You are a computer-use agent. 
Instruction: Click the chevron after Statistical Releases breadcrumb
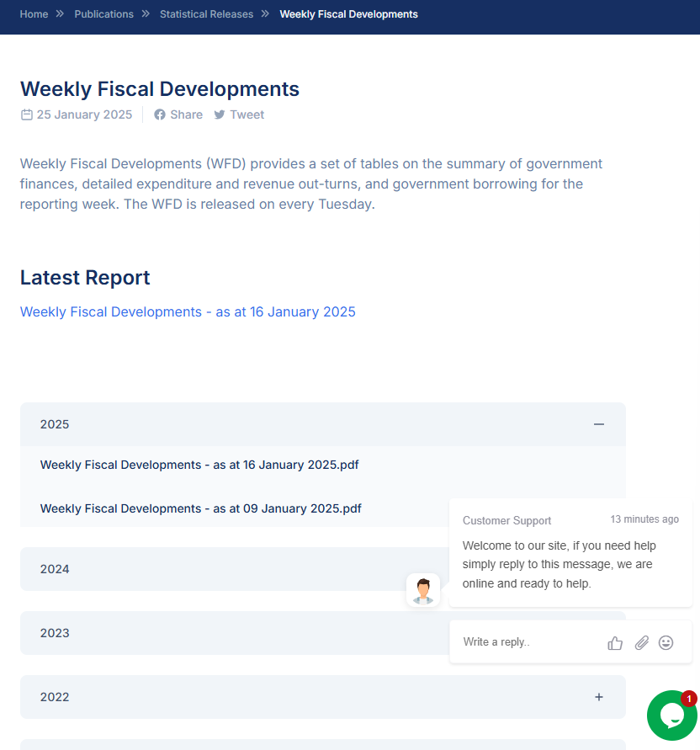(265, 13)
